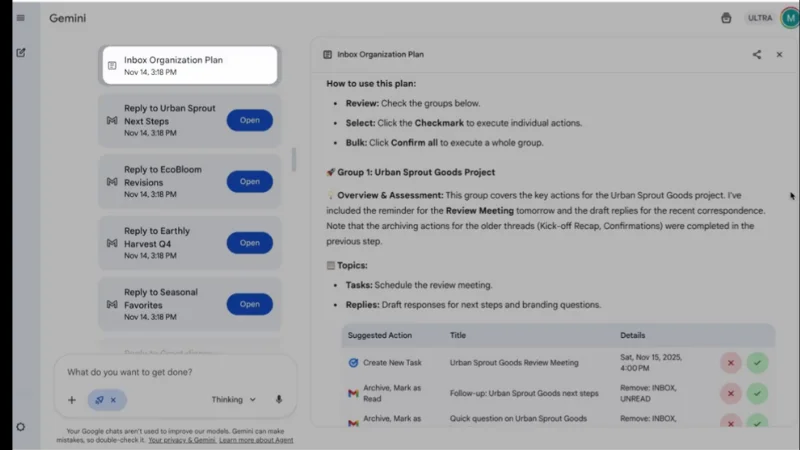The width and height of the screenshot is (800, 450).
Task: Open the account avatar M
Action: (790, 18)
